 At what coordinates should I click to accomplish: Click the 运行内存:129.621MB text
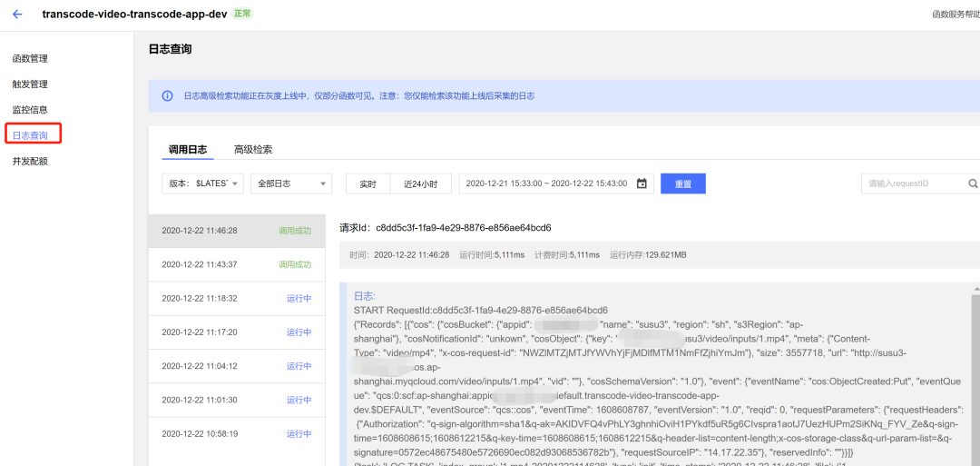point(648,255)
